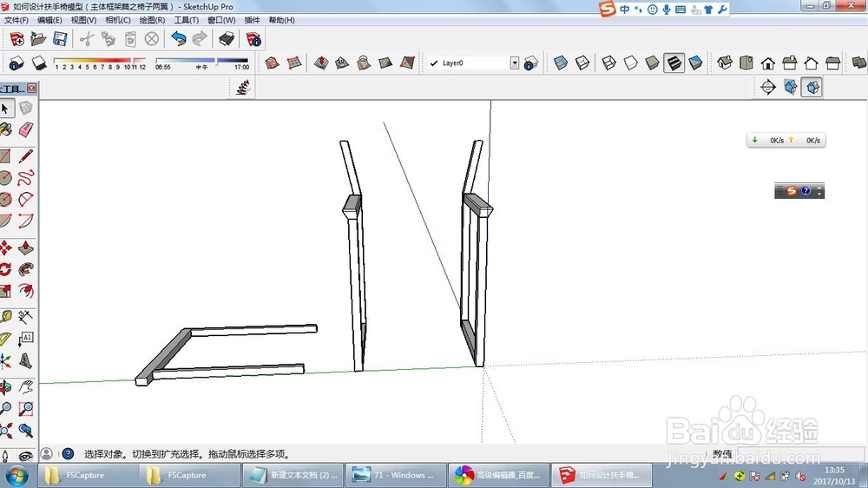
Task: Toggle section cuts display
Action: (x=812, y=87)
